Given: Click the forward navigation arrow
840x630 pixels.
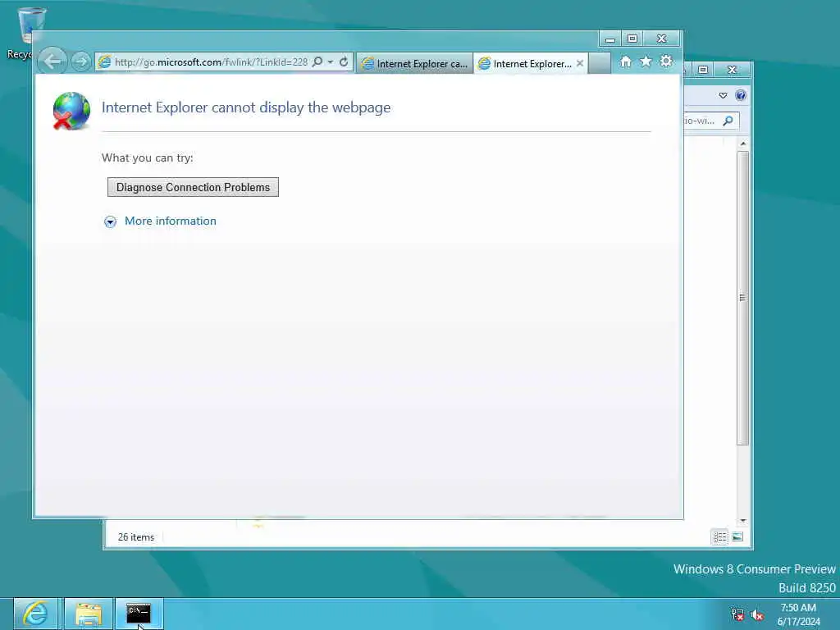Looking at the screenshot, I should 81,62.
